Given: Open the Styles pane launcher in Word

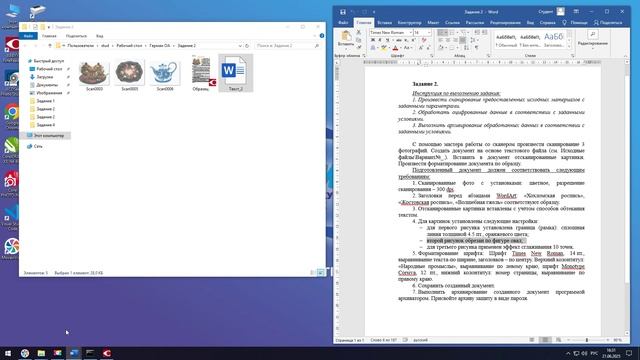Looking at the screenshot, I should point(572,55).
